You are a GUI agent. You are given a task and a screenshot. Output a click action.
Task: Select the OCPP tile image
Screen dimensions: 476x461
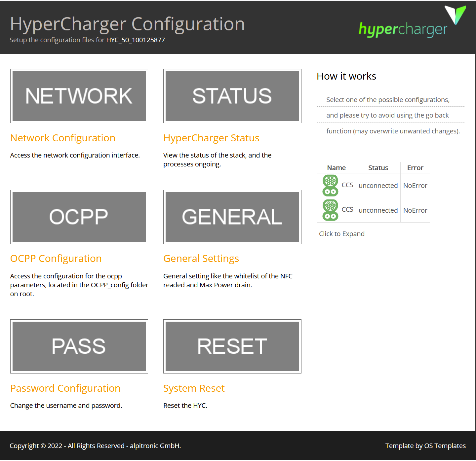point(79,217)
